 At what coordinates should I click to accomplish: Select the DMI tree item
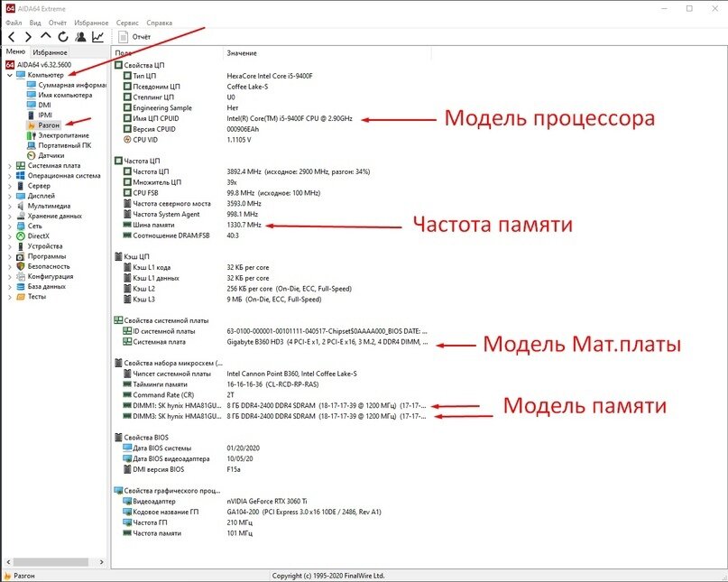click(39, 105)
